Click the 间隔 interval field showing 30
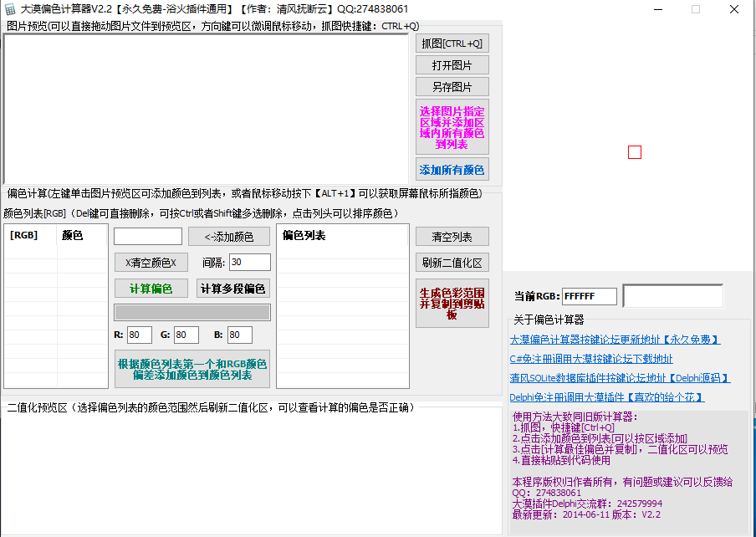756x537 pixels. [x=249, y=263]
